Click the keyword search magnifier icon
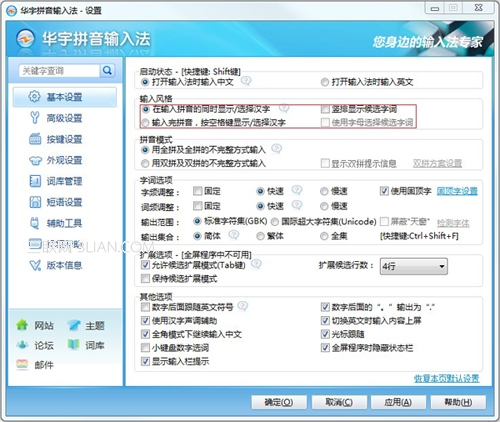The width and height of the screenshot is (500, 422). tap(107, 70)
